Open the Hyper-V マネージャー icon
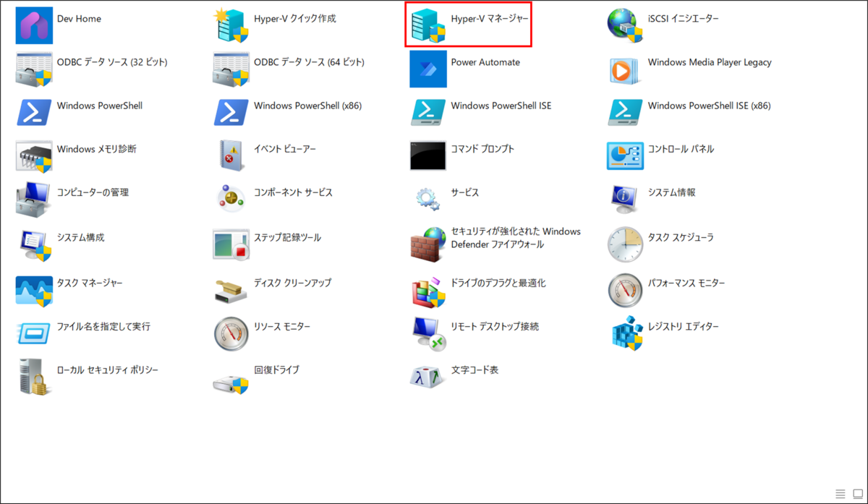The height and width of the screenshot is (504, 868). click(427, 25)
